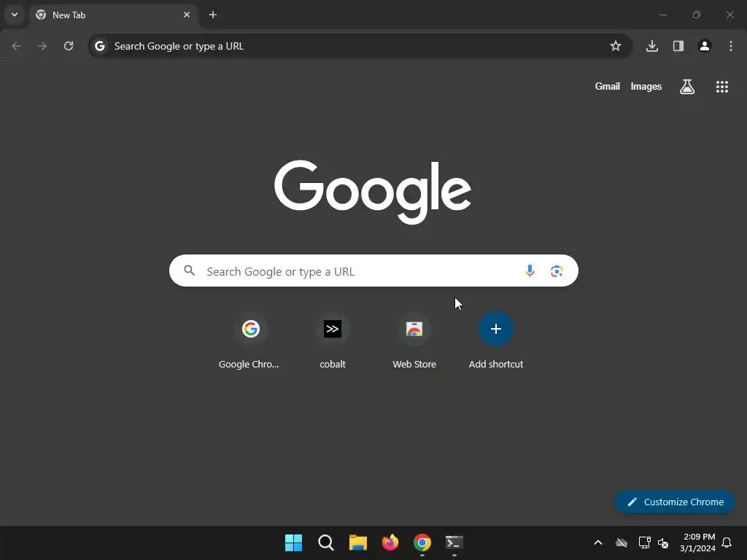Open the profile avatar menu
The width and height of the screenshot is (747, 560).
(x=705, y=46)
